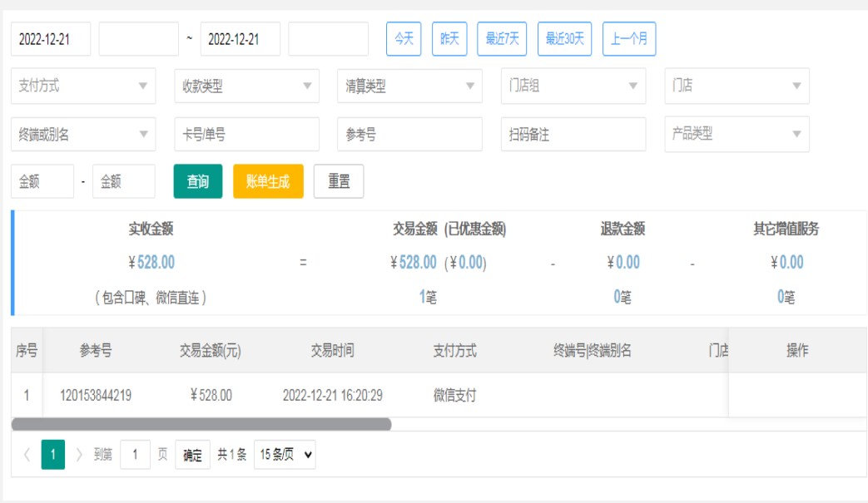Open the 15条/页 page size selector
The image size is (868, 503).
point(285,455)
